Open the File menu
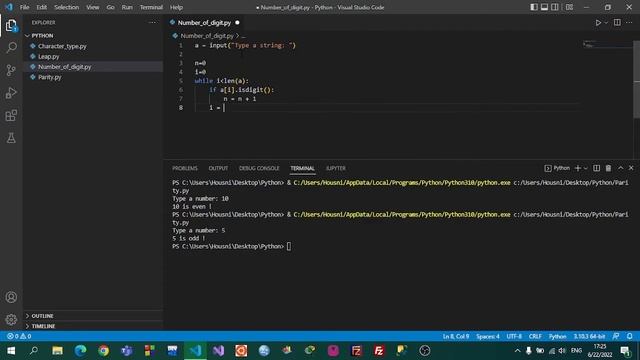640x360 pixels. (x=24, y=7)
